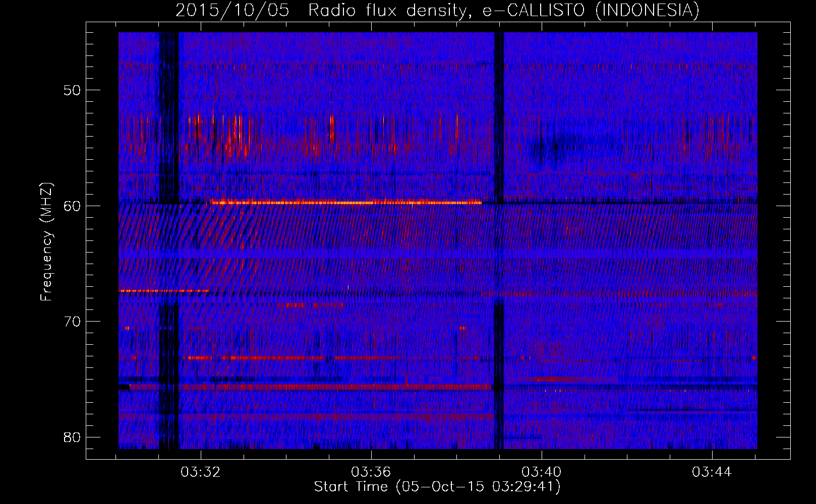This screenshot has width=816, height=504.
Task: Click the plot title "2015/10/05 Radio flux density, e-CALLISTO (INDONESIA)"
Action: pyautogui.click(x=437, y=10)
